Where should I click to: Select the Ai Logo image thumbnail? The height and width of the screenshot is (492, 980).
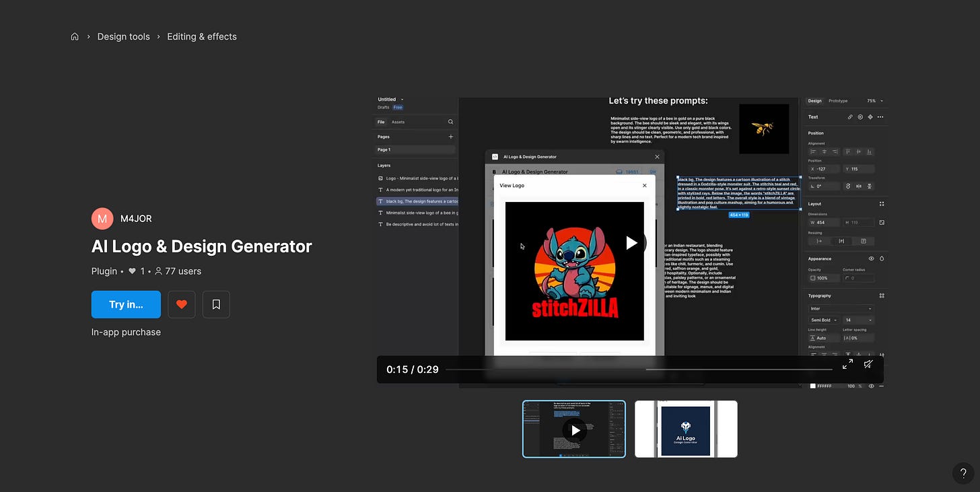[x=686, y=429]
